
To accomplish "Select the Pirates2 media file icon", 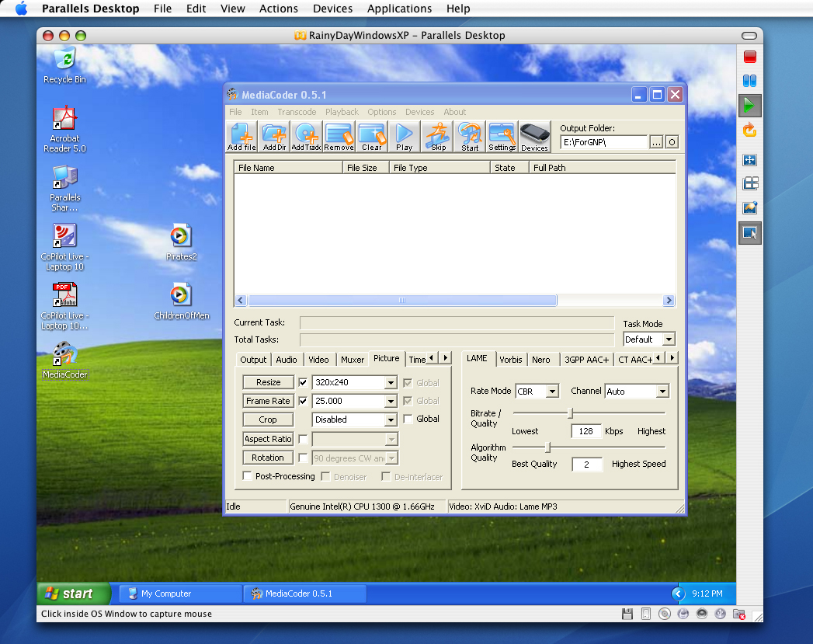I will [181, 242].
